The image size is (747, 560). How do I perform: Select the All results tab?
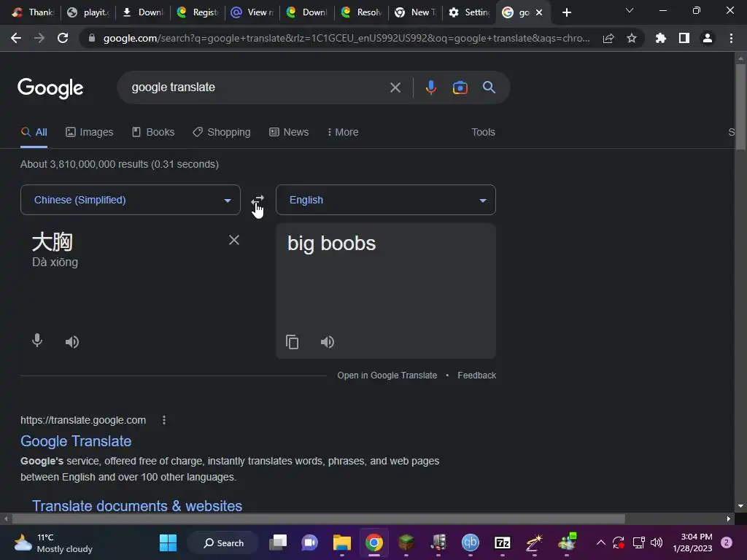pyautogui.click(x=34, y=133)
